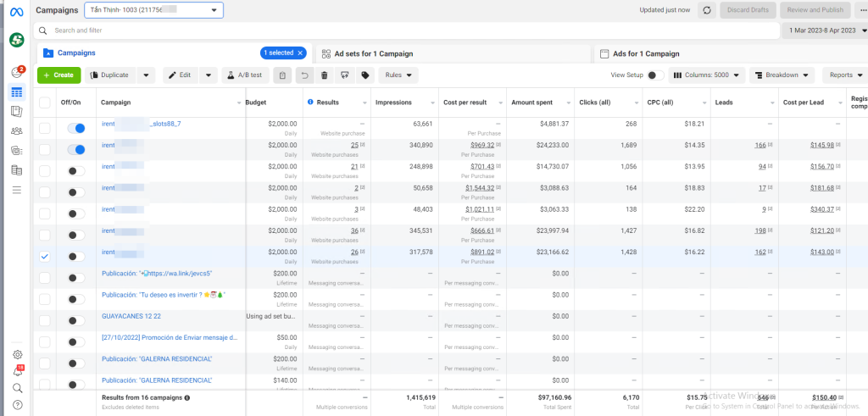Image resolution: width=868 pixels, height=416 pixels.
Task: Click into Search and filter field
Action: click(x=407, y=31)
